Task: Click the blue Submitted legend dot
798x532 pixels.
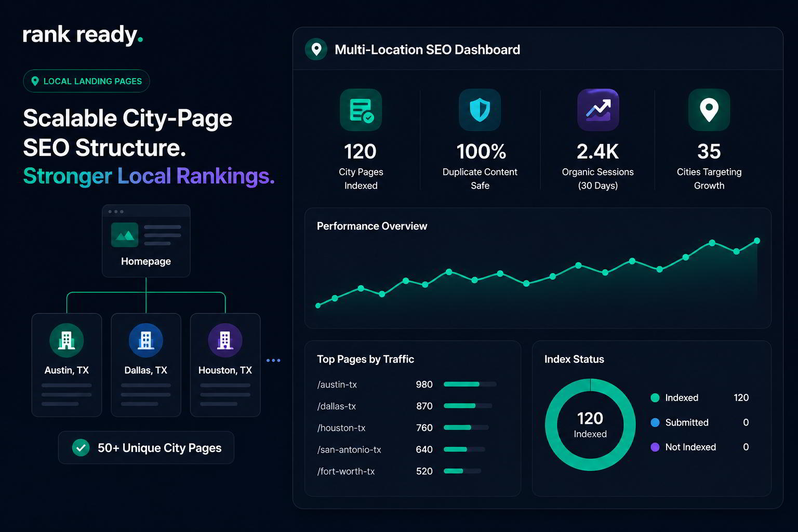Action: [655, 422]
